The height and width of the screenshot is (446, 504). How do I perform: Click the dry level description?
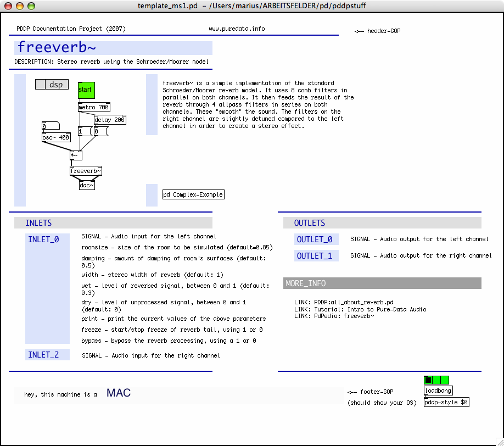[x=164, y=306]
